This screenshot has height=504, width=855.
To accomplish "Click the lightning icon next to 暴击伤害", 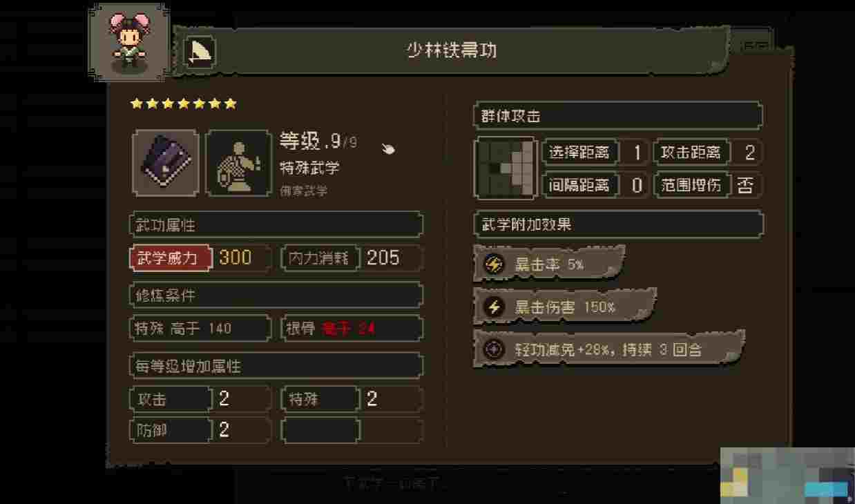I will pos(494,307).
